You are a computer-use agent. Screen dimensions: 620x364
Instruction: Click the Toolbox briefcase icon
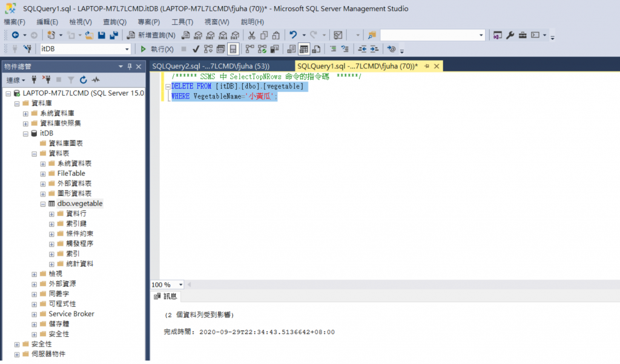pos(523,35)
